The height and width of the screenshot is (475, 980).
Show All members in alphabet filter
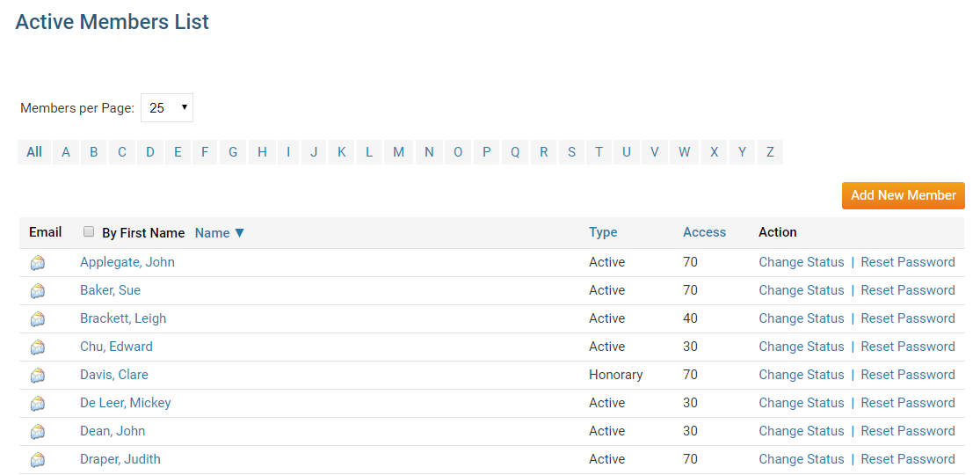(34, 152)
